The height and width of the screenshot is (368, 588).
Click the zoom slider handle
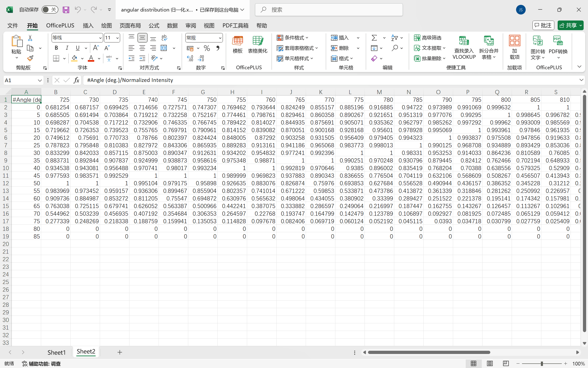542,364
